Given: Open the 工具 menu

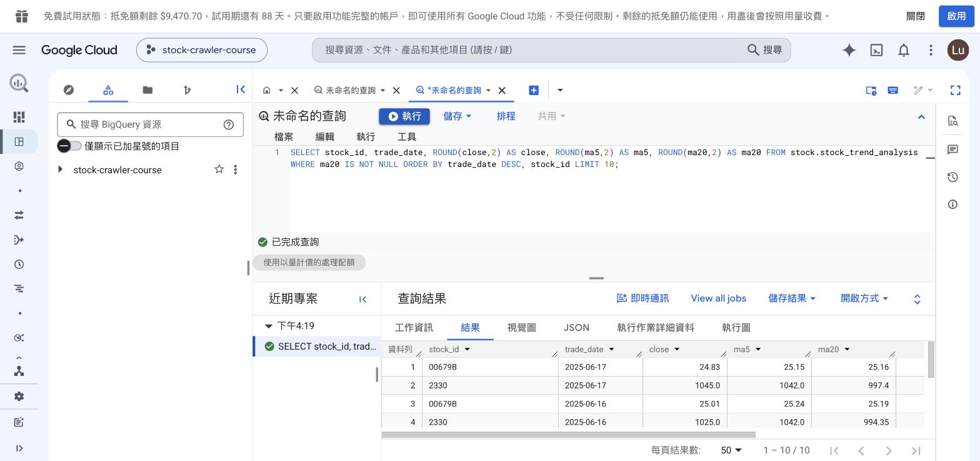Looking at the screenshot, I should coord(407,137).
